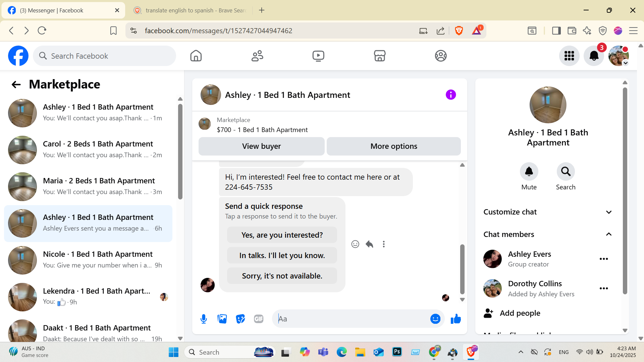Focus the Search Facebook field
This screenshot has width=644, height=362.
tap(105, 56)
